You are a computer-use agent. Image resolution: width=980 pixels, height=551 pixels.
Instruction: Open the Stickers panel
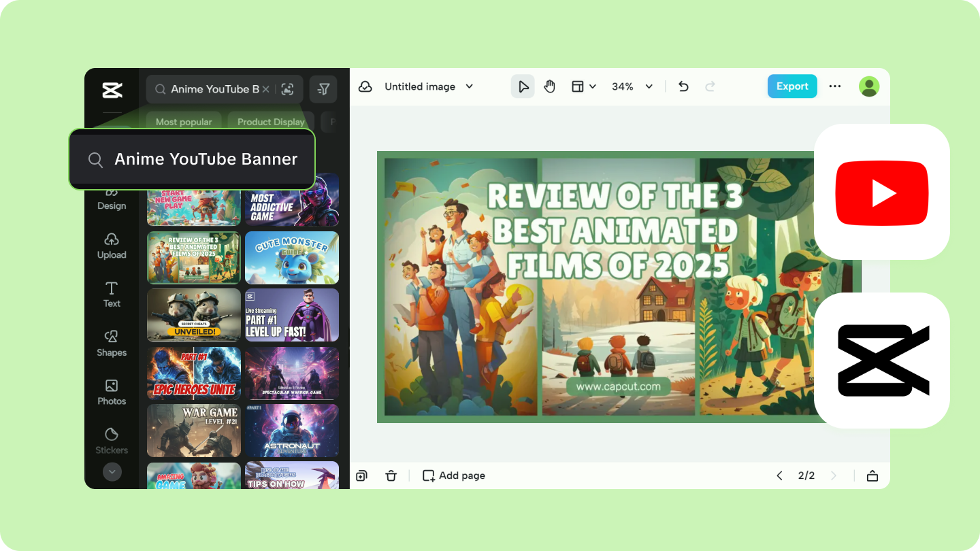pos(112,441)
